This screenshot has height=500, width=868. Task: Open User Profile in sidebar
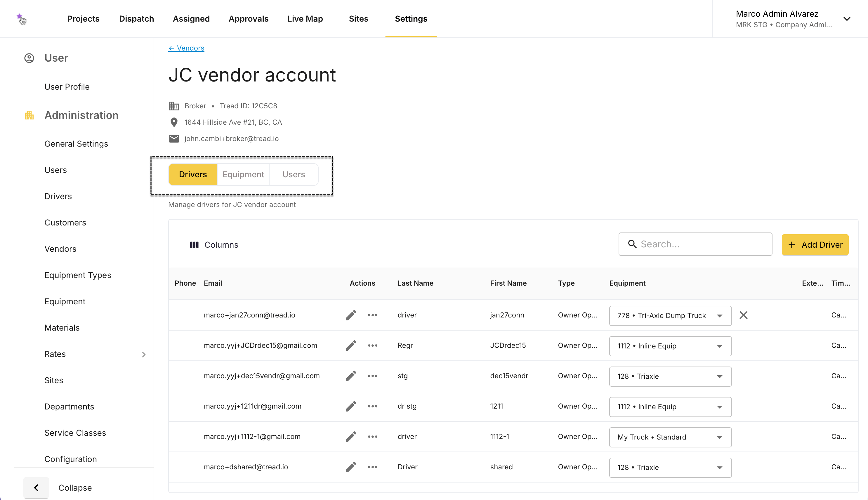tap(67, 87)
